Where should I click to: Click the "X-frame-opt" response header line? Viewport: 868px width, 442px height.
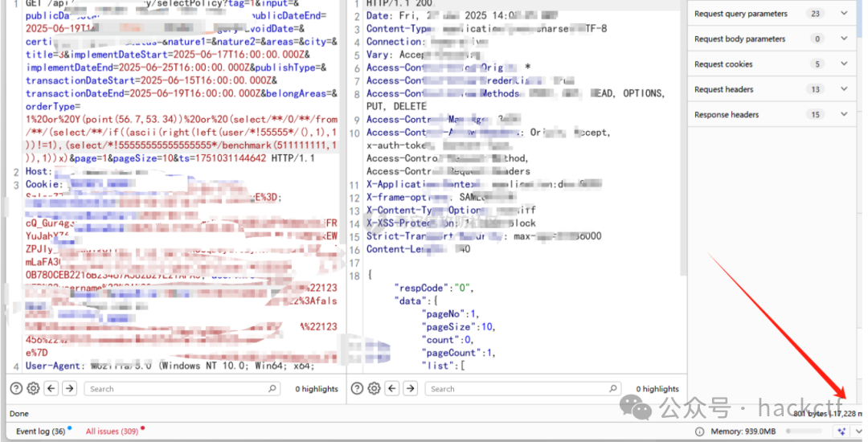pyautogui.click(x=441, y=197)
